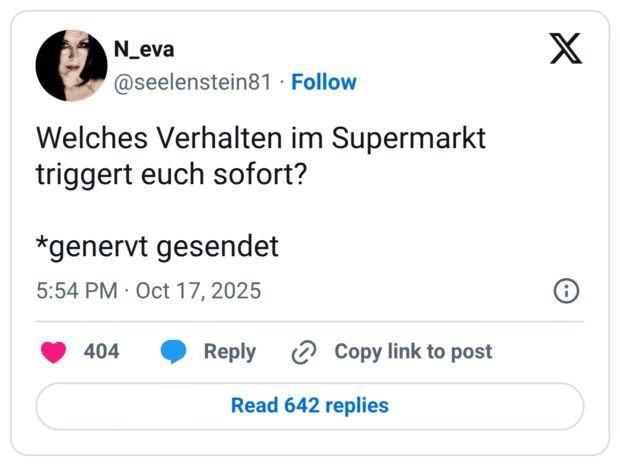Screen dimensions: 620x466
Task: Click tweet line 'Welches Verhalten im Supermarkt'
Action: (260, 138)
